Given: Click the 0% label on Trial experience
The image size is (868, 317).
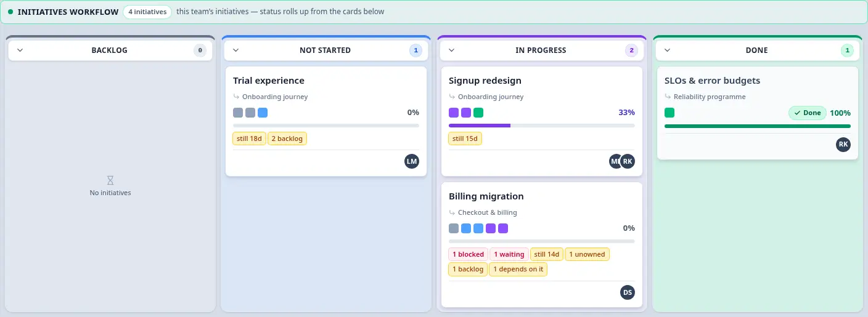Looking at the screenshot, I should (413, 113).
